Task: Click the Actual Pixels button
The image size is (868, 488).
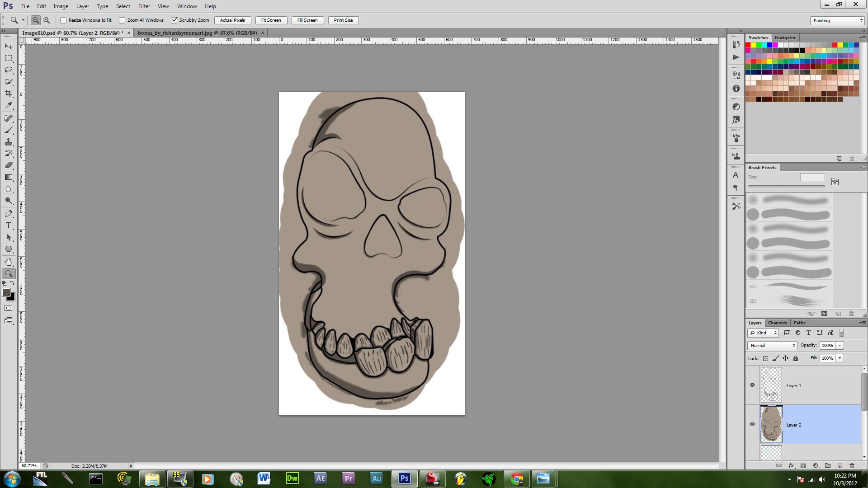Action: (232, 20)
